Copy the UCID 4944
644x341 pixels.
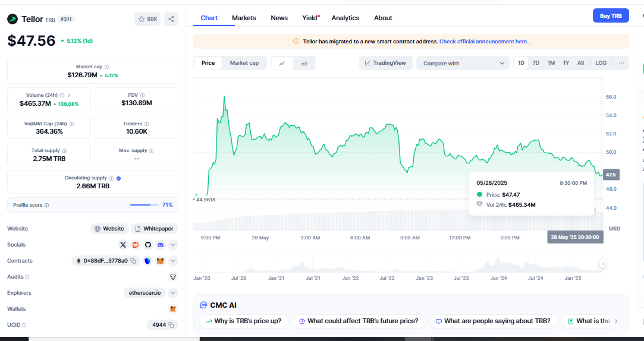point(171,325)
